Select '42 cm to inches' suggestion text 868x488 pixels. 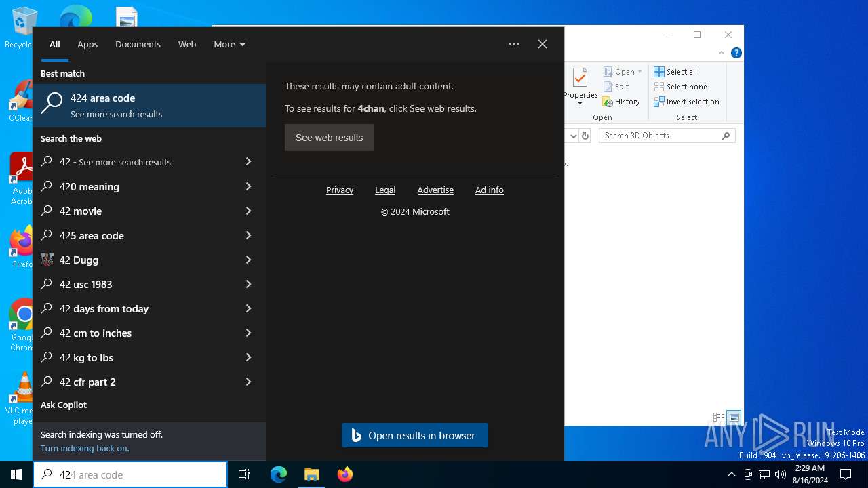tap(96, 333)
